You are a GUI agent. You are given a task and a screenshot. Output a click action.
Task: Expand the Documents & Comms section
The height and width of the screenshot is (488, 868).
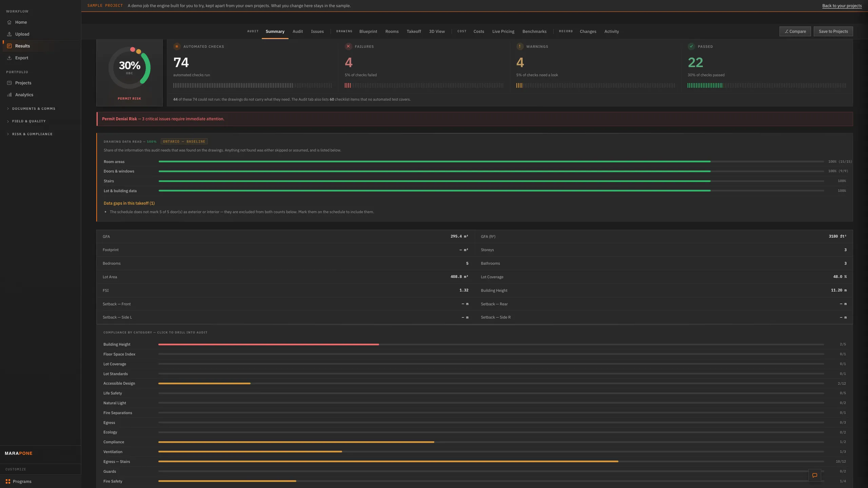point(31,109)
